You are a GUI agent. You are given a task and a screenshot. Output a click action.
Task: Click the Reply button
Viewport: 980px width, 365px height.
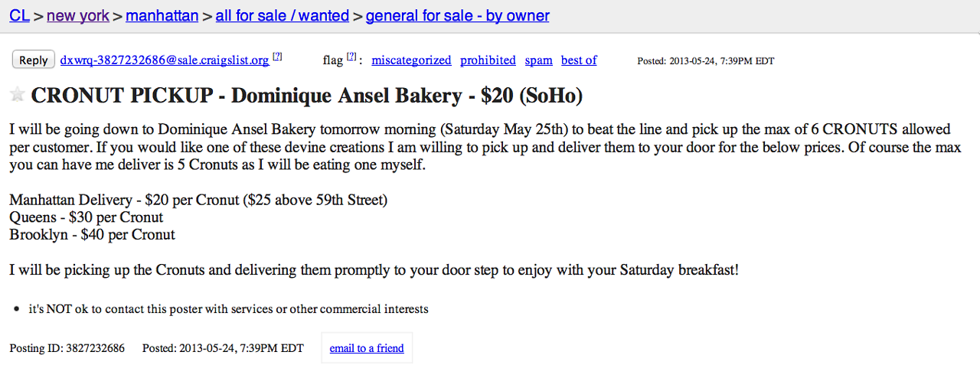pos(33,60)
